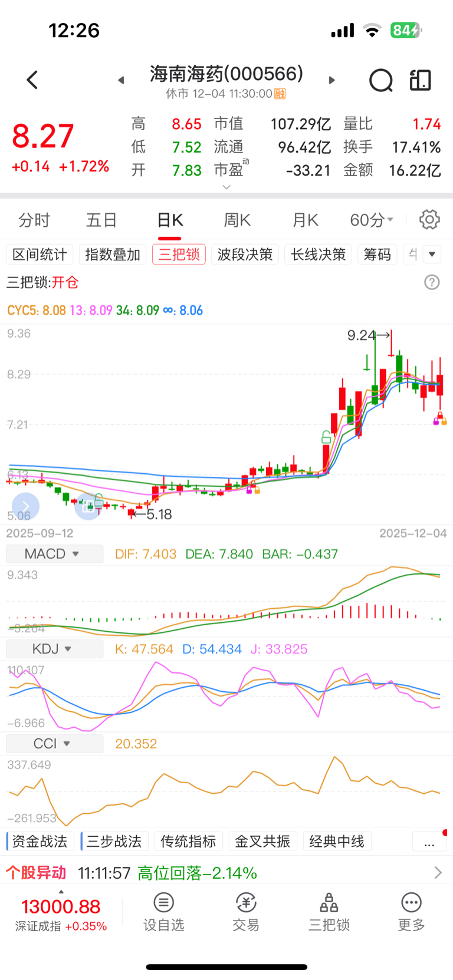Viewport: 453px width, 980px height.
Task: Tap the 市值 107.29亿 value
Action: tap(273, 124)
